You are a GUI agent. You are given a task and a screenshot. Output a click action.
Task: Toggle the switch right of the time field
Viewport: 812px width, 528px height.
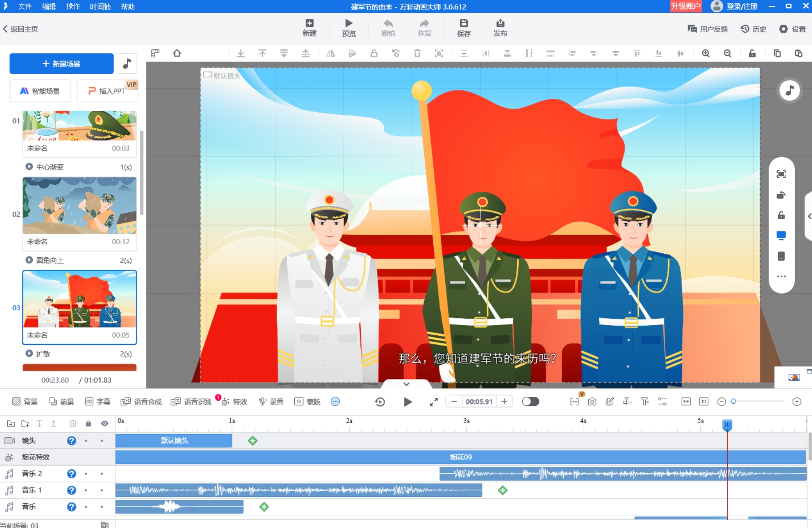(x=530, y=401)
